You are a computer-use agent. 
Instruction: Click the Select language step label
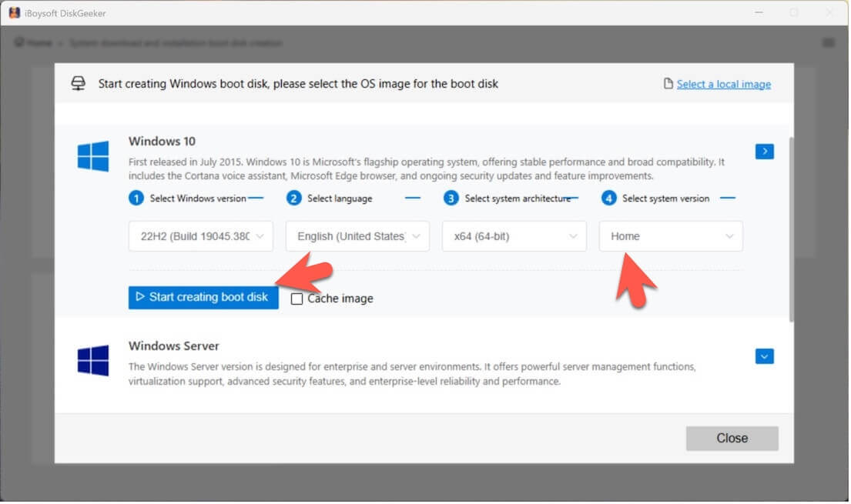340,199
